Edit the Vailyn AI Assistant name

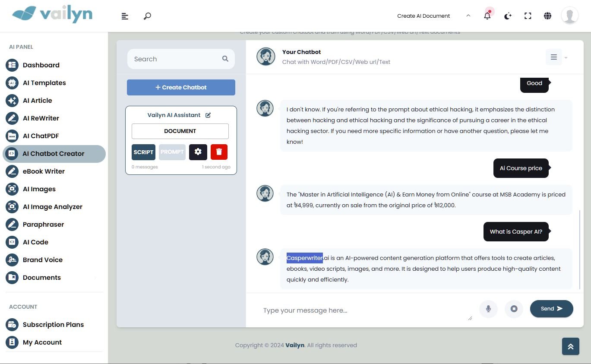coord(208,115)
